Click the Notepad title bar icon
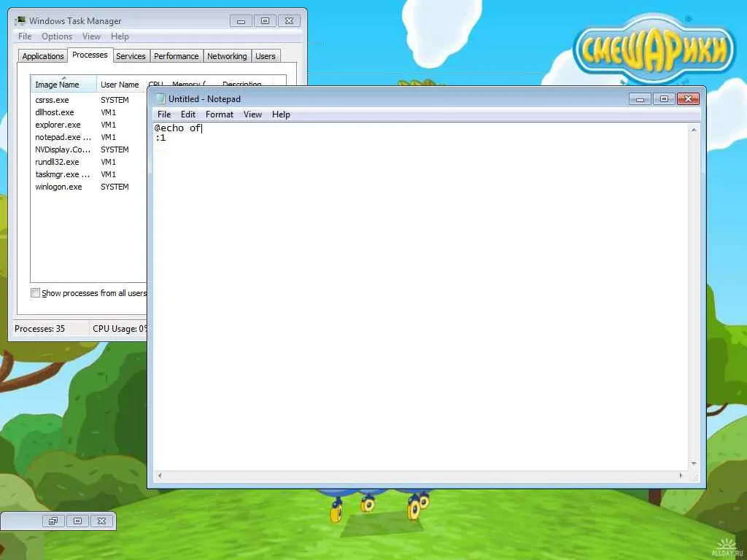747x560 pixels. point(160,98)
